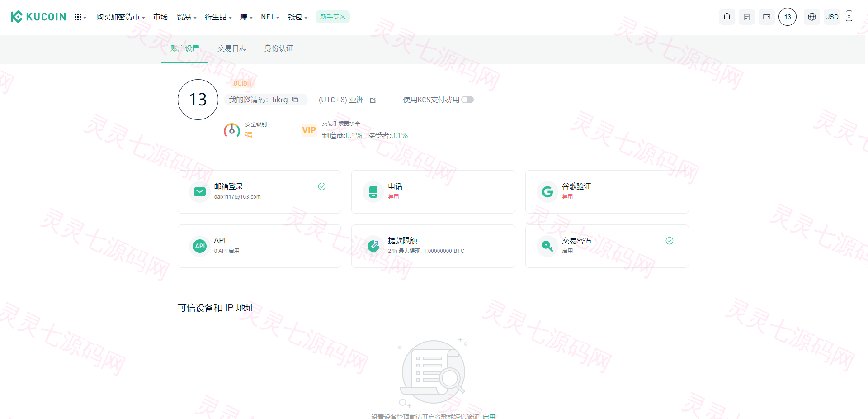Click the 谷歌验证 禁用 status text

[567, 197]
